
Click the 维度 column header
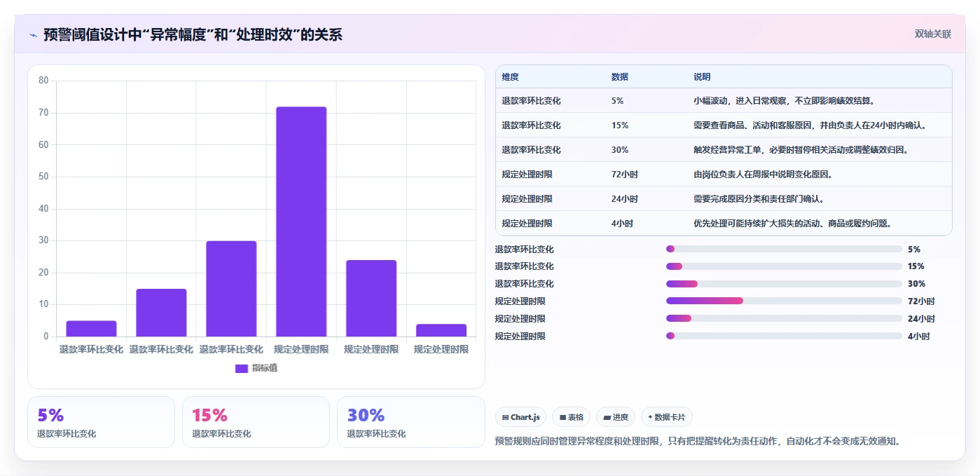510,76
